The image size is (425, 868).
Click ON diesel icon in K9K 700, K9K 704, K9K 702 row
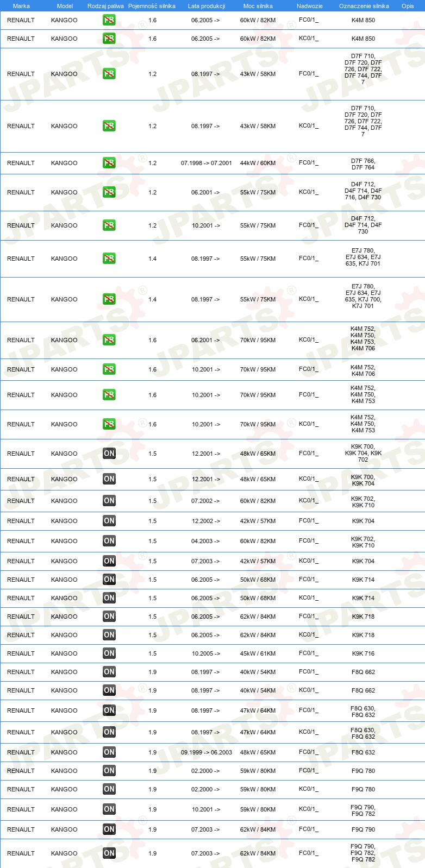(x=109, y=454)
